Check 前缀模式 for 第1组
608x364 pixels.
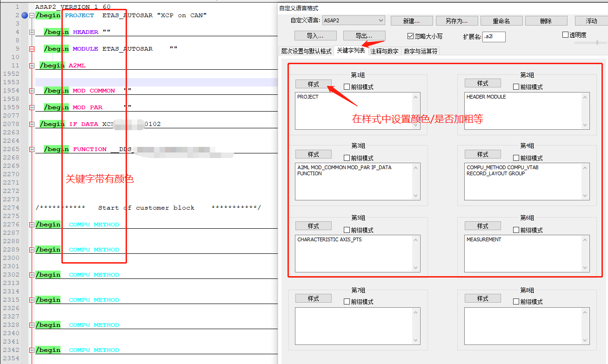point(347,86)
